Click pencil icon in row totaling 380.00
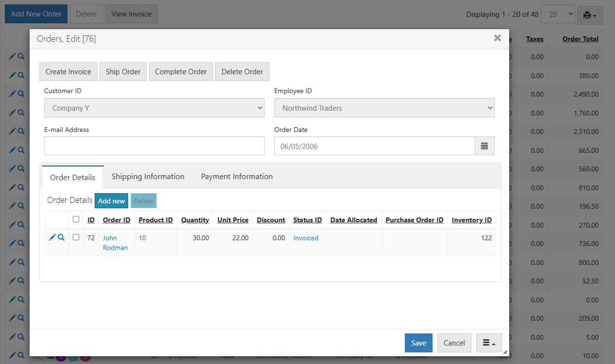615x364 pixels. point(13,75)
